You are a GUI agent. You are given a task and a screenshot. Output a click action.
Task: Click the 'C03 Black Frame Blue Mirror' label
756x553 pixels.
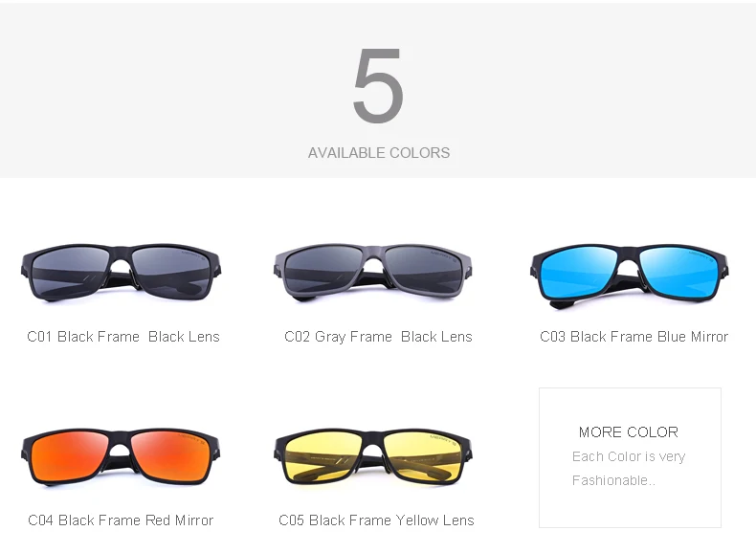tap(634, 337)
